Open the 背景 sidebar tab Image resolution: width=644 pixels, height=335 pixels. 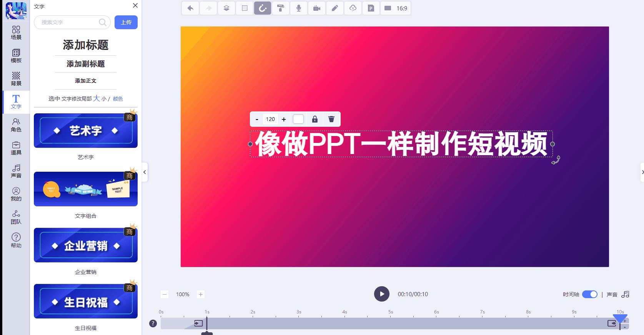point(16,79)
